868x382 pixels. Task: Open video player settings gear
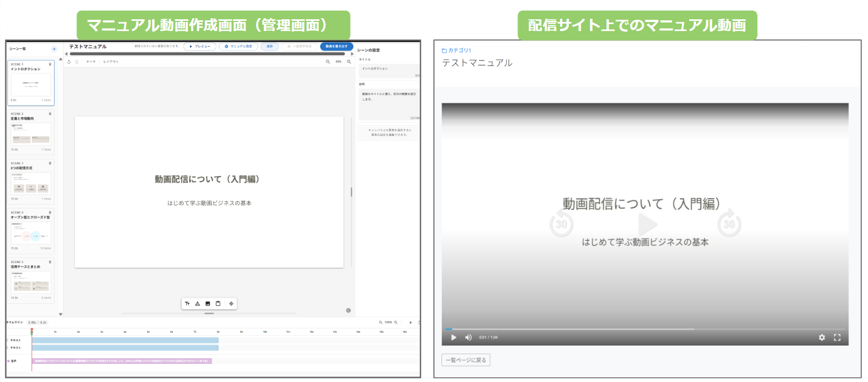point(821,338)
